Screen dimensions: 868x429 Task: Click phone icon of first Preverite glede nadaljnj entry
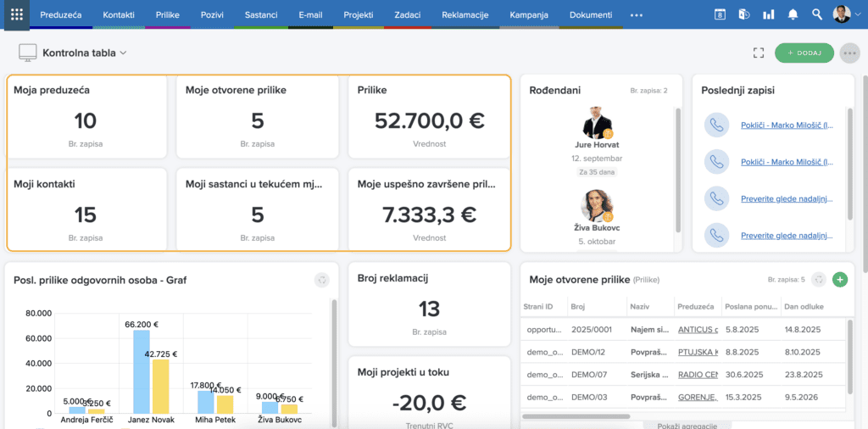(716, 198)
